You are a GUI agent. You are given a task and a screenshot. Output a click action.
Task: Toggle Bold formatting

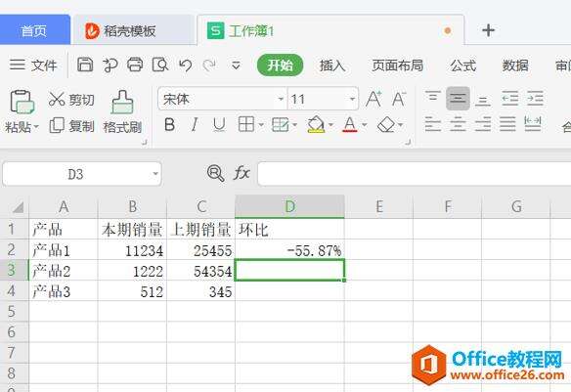pyautogui.click(x=169, y=125)
